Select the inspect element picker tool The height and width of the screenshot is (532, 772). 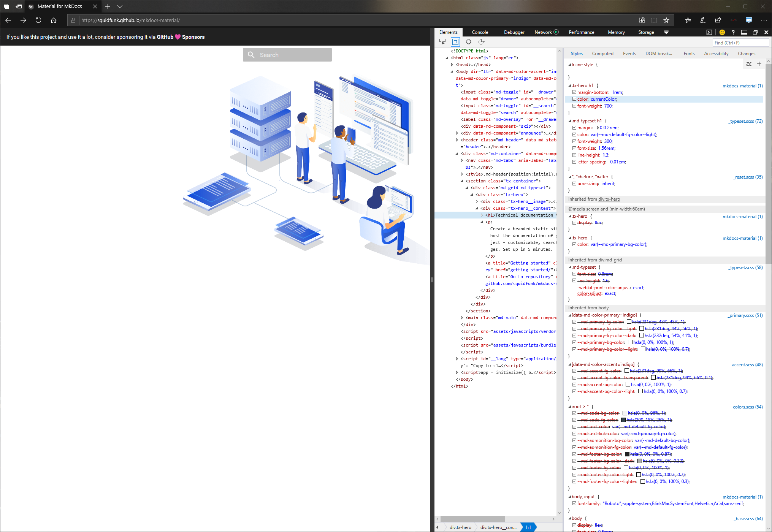pos(442,42)
